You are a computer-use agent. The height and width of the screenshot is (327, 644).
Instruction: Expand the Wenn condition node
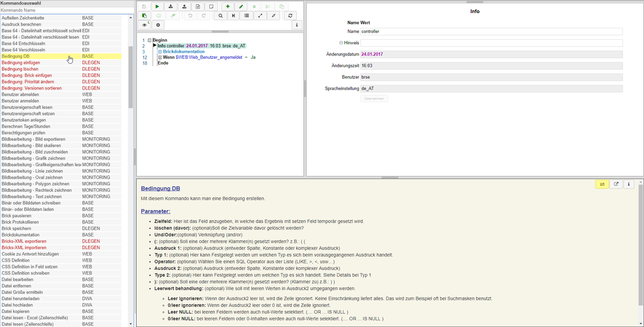coord(160,57)
